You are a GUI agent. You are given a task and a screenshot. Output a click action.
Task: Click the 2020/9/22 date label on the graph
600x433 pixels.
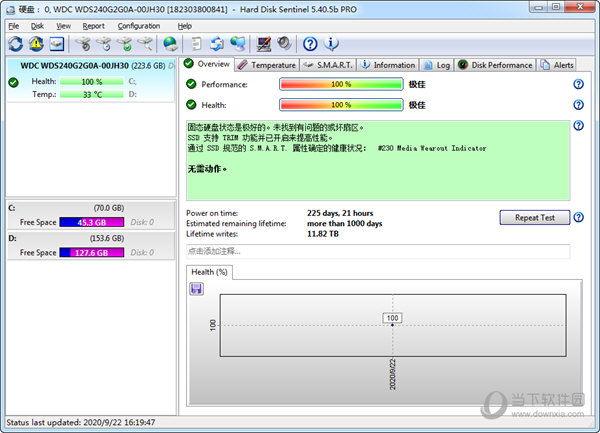click(x=392, y=374)
